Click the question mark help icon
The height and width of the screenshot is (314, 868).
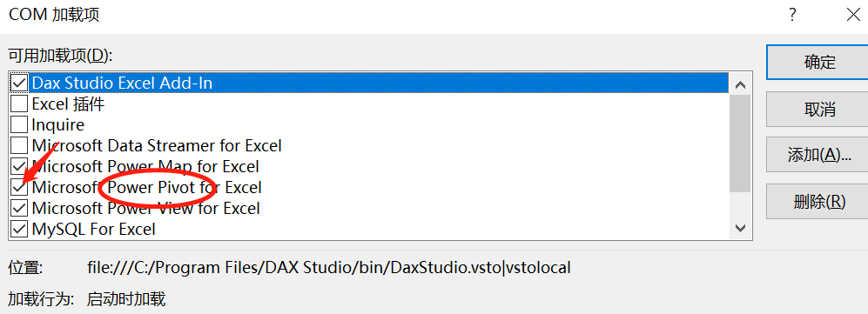point(793,15)
